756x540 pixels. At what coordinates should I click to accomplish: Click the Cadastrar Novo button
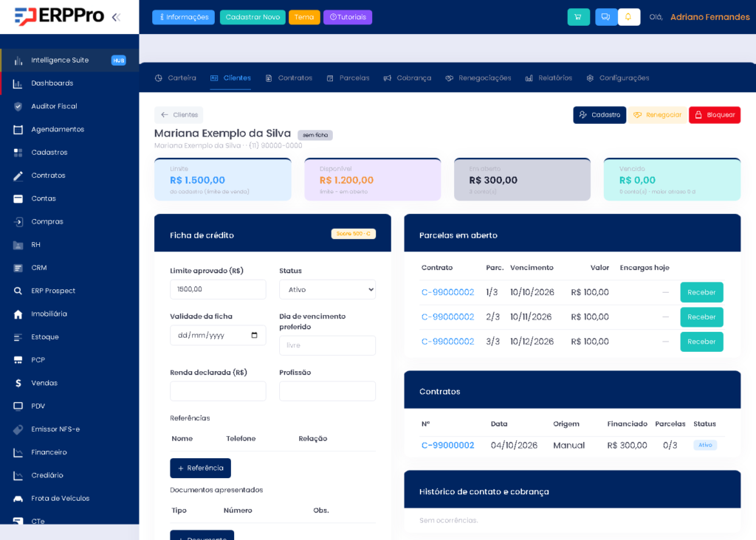[252, 18]
